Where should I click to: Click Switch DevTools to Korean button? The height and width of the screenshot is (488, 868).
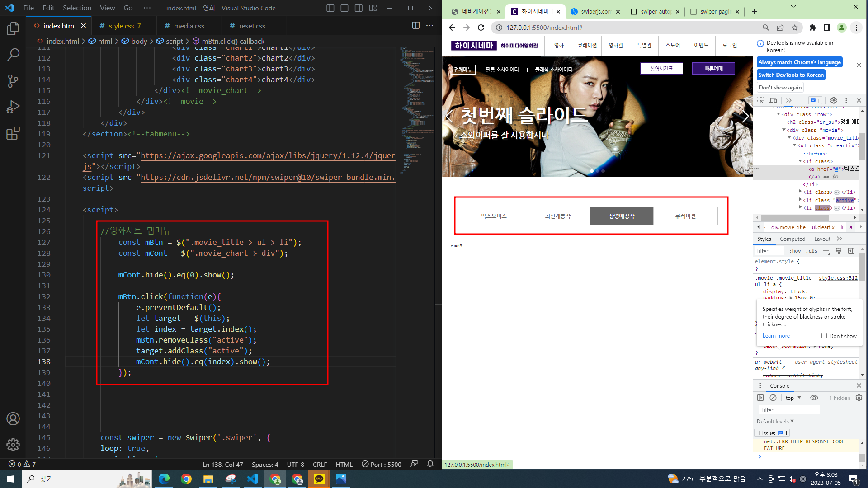[791, 75]
